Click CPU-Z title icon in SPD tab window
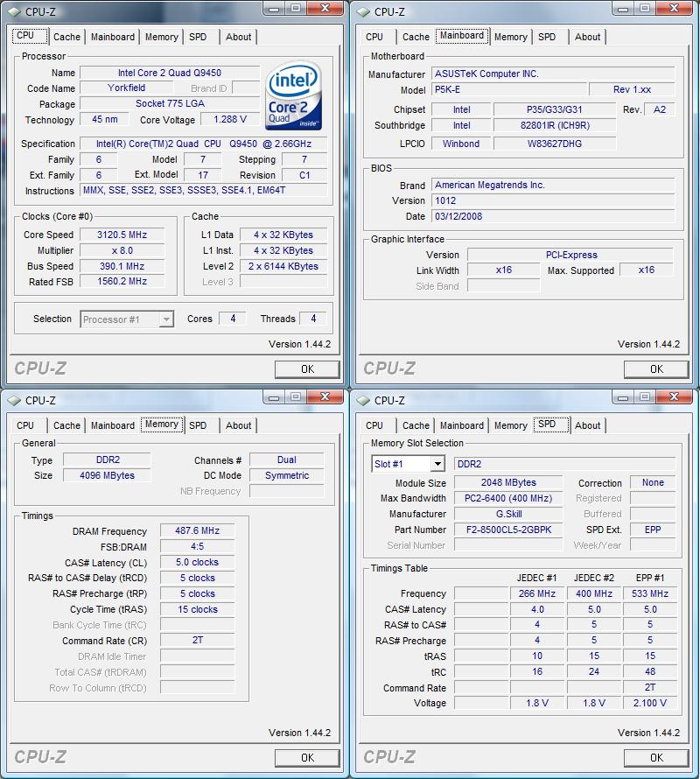The width and height of the screenshot is (700, 779). (x=363, y=400)
